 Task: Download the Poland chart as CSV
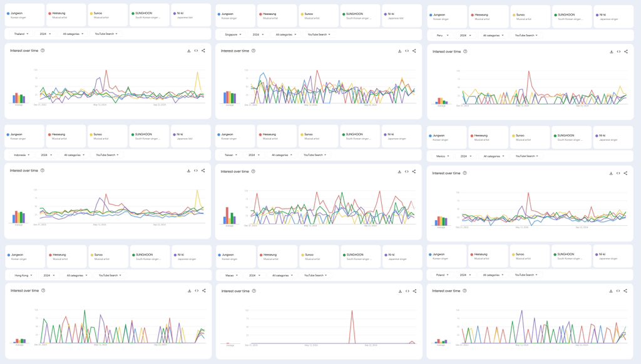point(610,290)
